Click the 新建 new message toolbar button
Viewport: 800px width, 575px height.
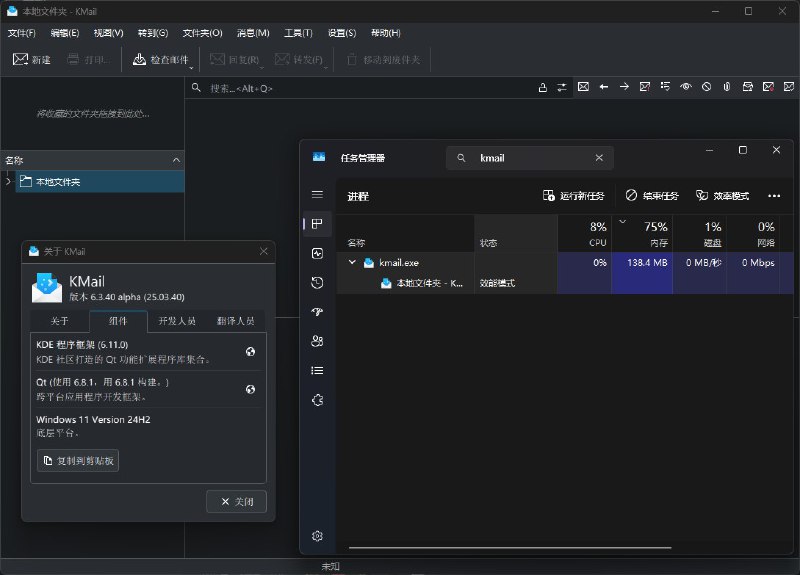coord(31,60)
